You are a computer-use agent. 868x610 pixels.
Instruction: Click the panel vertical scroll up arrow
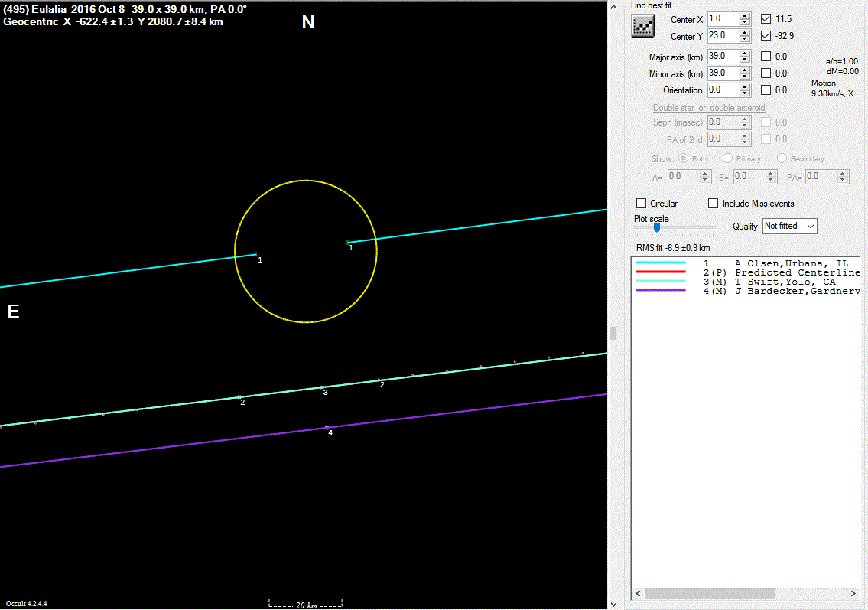[x=613, y=7]
